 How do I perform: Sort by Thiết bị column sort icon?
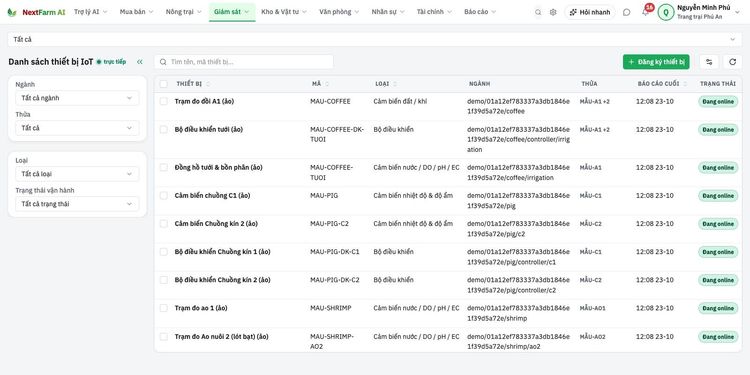(x=208, y=84)
